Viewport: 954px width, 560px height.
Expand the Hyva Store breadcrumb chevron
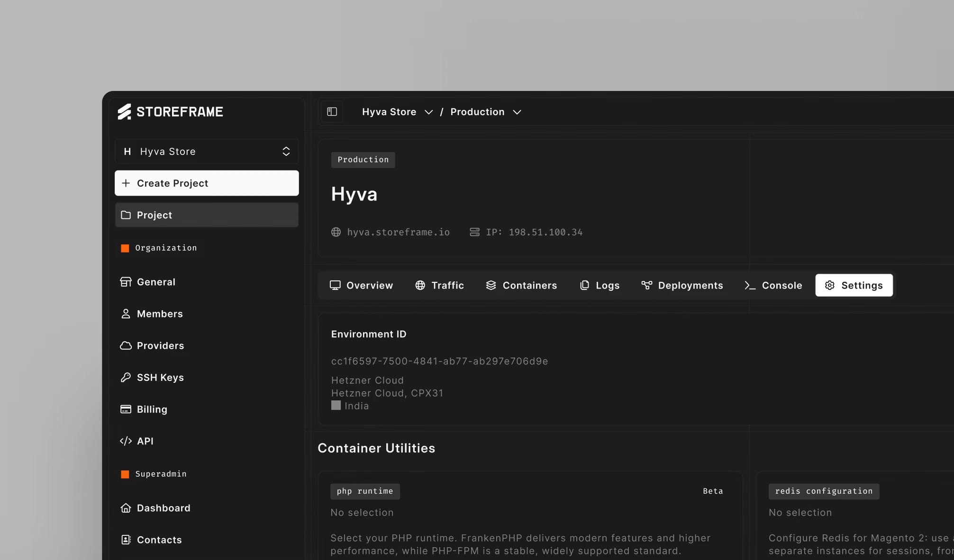point(428,112)
